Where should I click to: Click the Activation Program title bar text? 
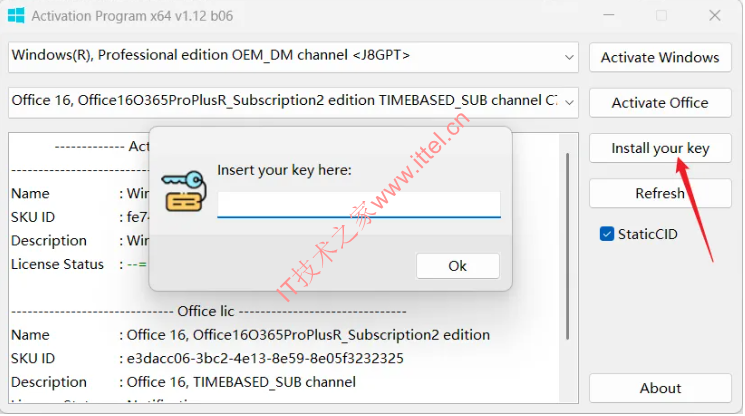pyautogui.click(x=132, y=16)
